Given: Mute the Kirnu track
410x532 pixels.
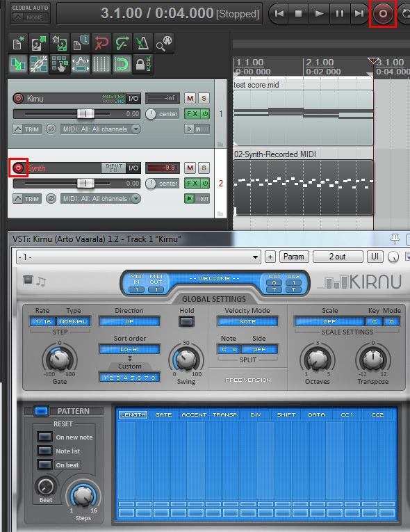Looking at the screenshot, I should (190, 98).
